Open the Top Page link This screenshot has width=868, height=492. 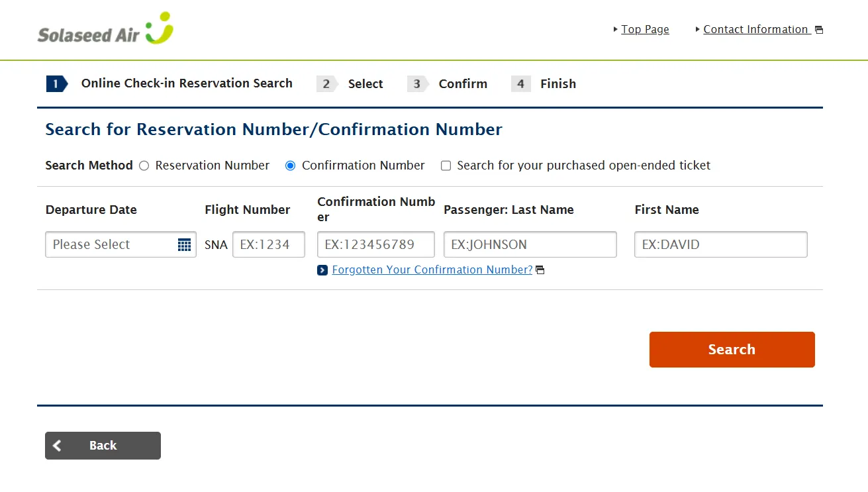pos(645,30)
